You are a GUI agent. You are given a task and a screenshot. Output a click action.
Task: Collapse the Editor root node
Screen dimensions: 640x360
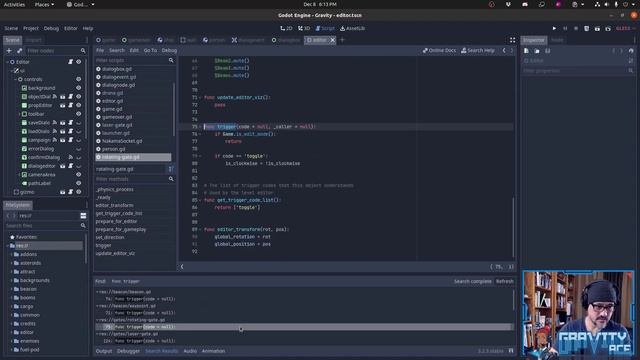7,62
